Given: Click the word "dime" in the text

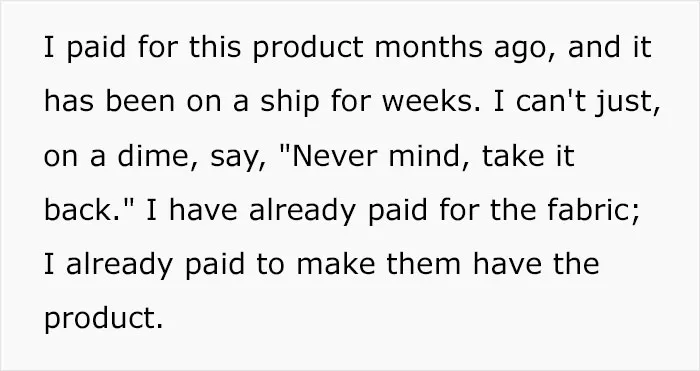Looking at the screenshot, I should 153,156.
